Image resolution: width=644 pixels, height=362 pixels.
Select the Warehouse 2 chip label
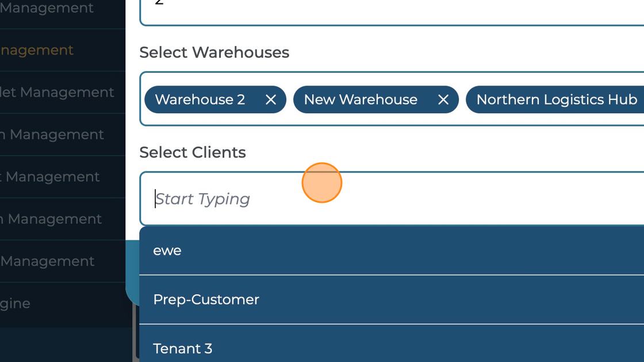200,99
